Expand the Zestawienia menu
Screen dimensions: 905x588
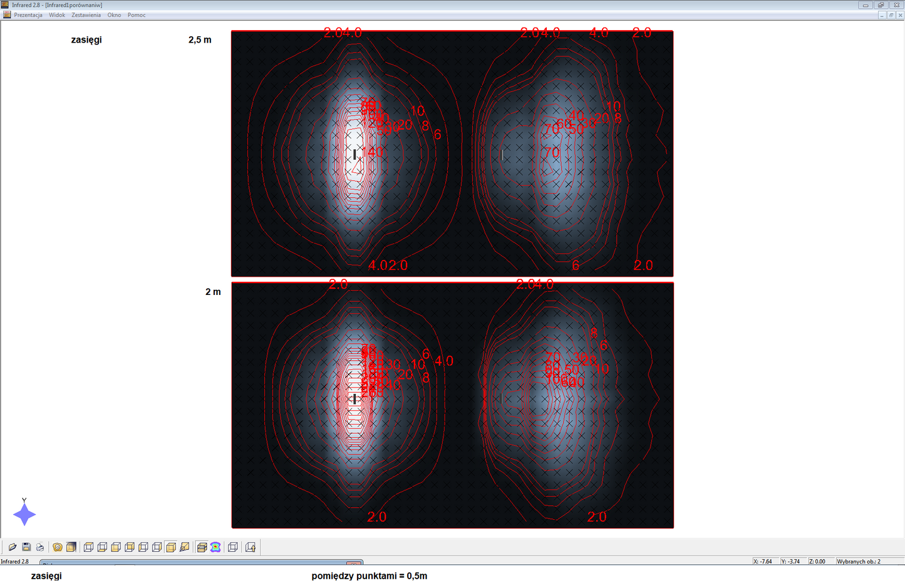click(x=86, y=15)
